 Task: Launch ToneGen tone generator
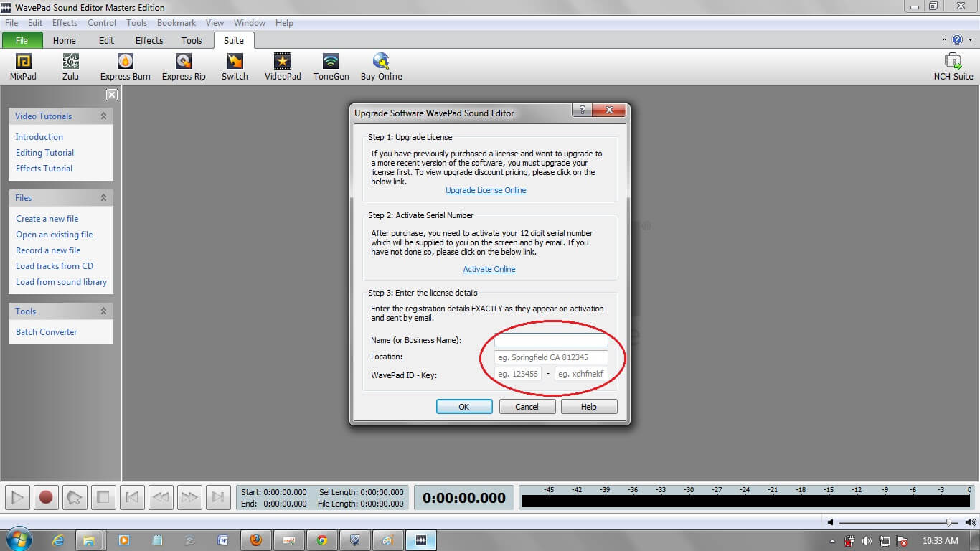click(x=331, y=67)
